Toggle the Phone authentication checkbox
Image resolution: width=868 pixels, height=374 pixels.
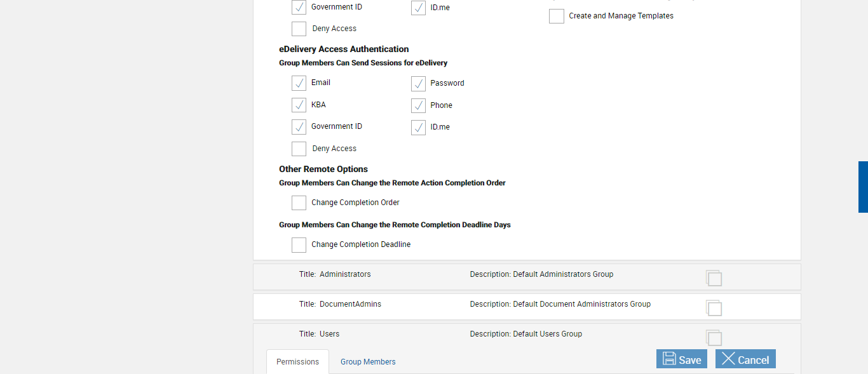click(418, 105)
